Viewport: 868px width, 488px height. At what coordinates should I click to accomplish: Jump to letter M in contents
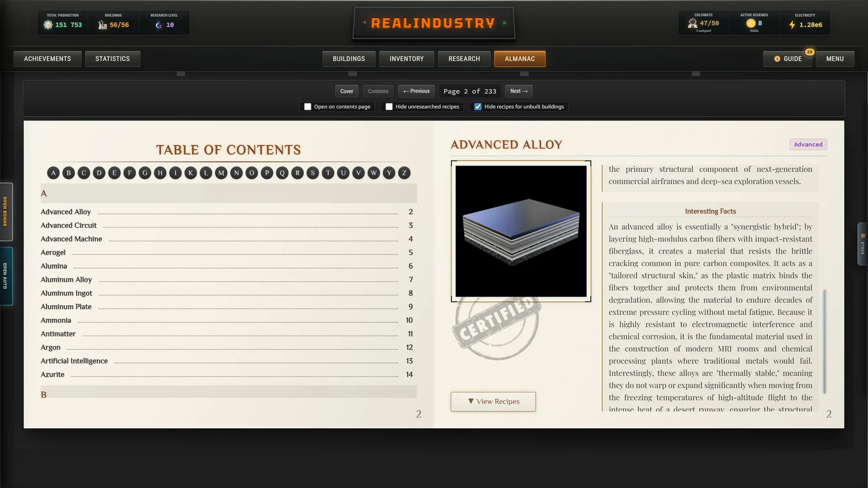221,173
